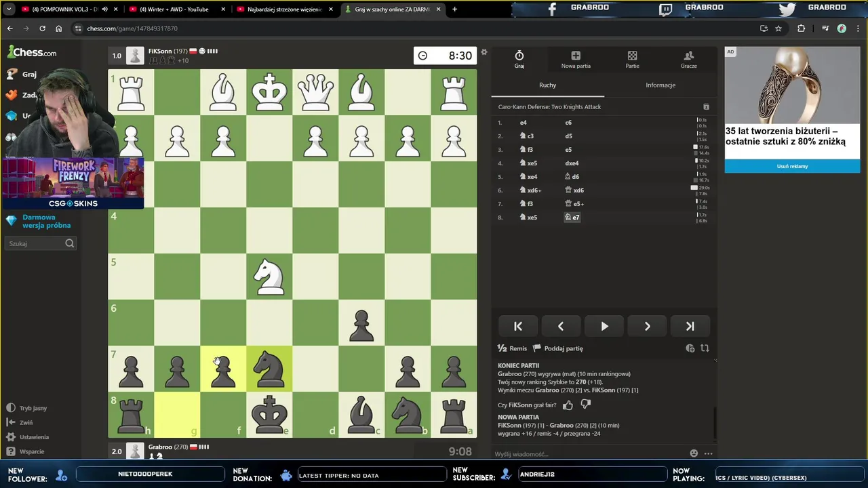The height and width of the screenshot is (488, 868).
Task: Open the emoji picker in chat
Action: tap(694, 453)
